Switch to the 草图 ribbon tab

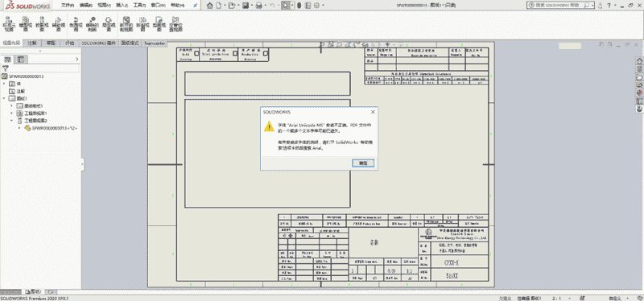coord(51,43)
